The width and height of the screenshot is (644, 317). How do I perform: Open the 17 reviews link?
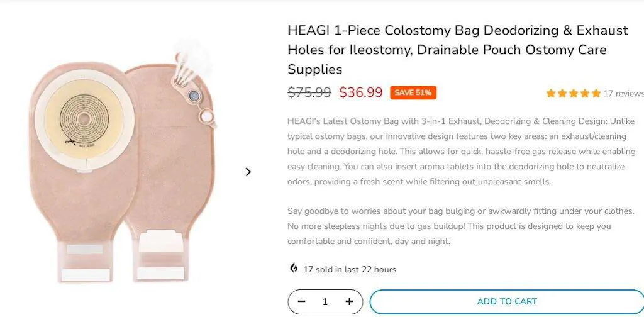click(x=623, y=94)
